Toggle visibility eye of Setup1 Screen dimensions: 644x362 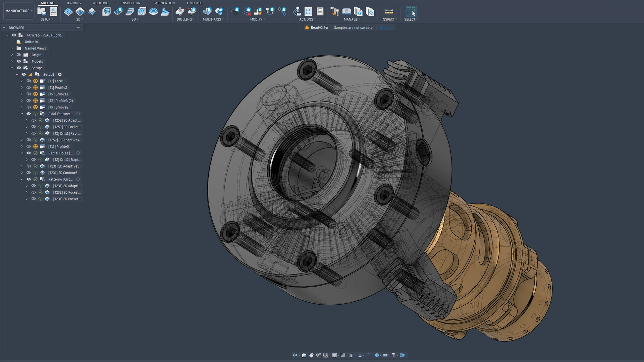click(x=23, y=74)
